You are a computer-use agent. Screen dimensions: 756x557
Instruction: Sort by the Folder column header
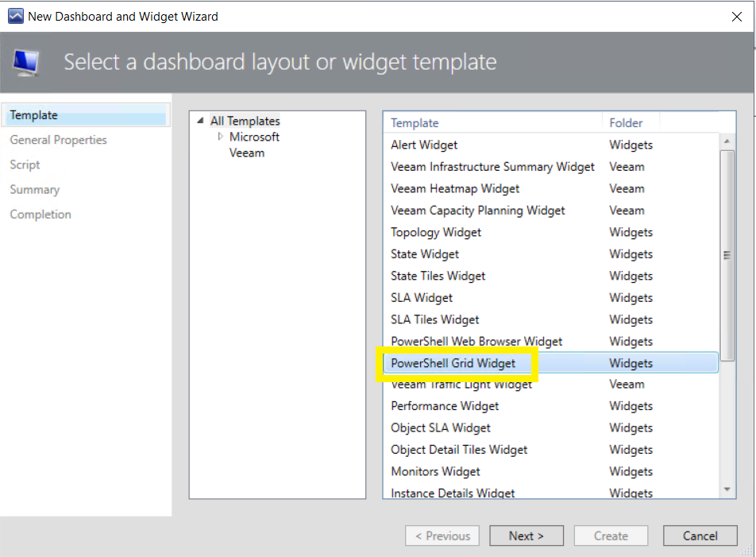pyautogui.click(x=631, y=123)
